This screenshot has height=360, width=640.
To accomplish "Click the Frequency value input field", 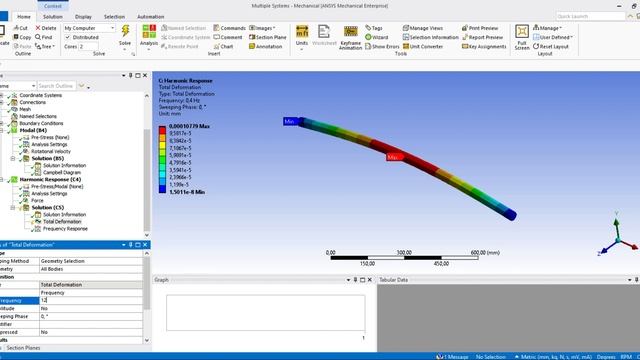I will [91, 300].
